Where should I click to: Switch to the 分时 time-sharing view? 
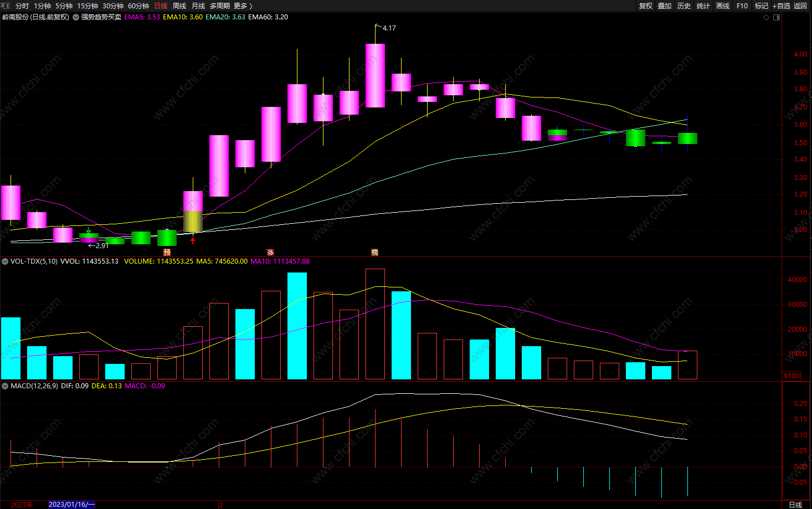pyautogui.click(x=22, y=6)
